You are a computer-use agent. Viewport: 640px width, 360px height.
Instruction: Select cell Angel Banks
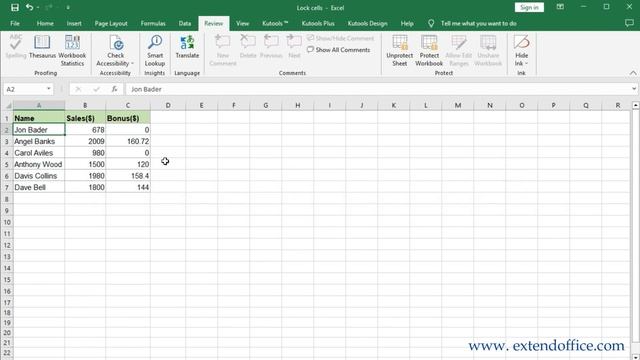pyautogui.click(x=39, y=141)
